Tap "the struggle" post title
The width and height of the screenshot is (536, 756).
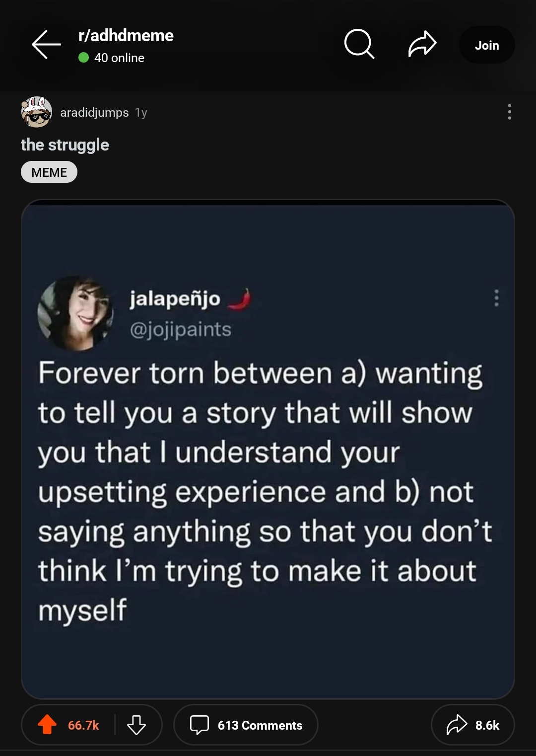click(65, 145)
